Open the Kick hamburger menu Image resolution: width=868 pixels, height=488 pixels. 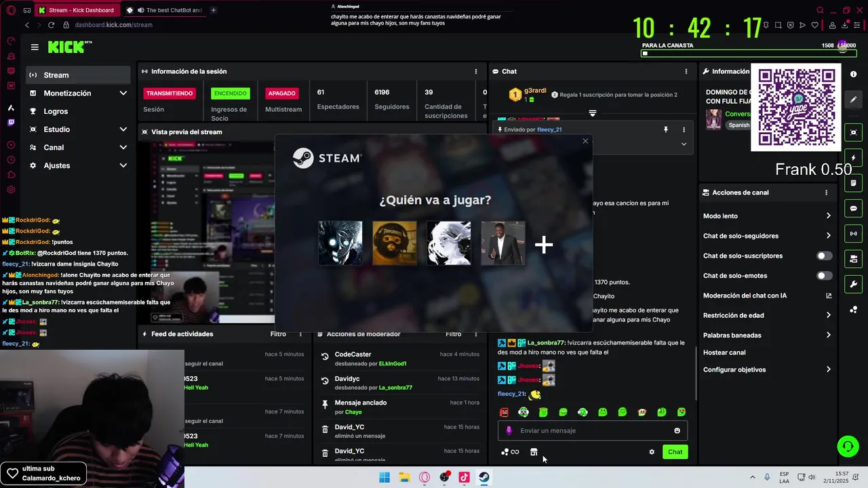coord(35,47)
